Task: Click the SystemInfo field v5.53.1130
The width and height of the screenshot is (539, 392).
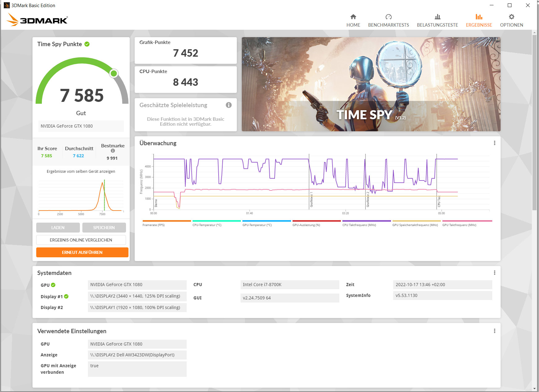Action: [x=442, y=295]
